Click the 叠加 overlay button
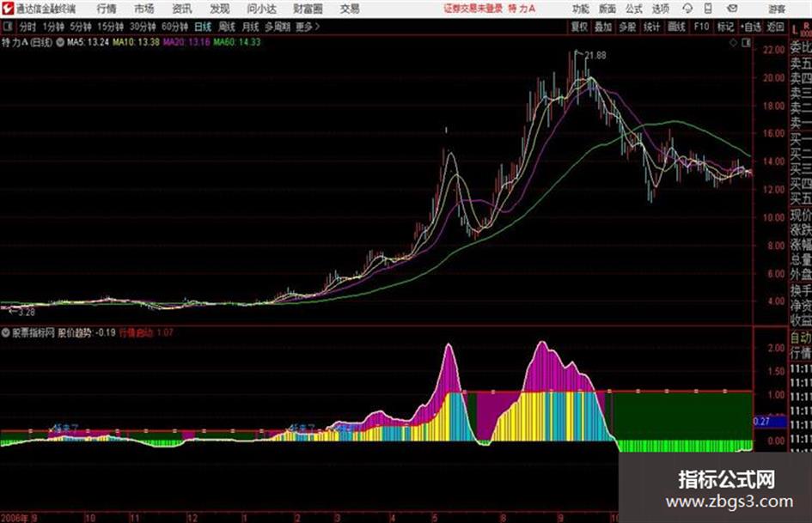 coord(603,27)
